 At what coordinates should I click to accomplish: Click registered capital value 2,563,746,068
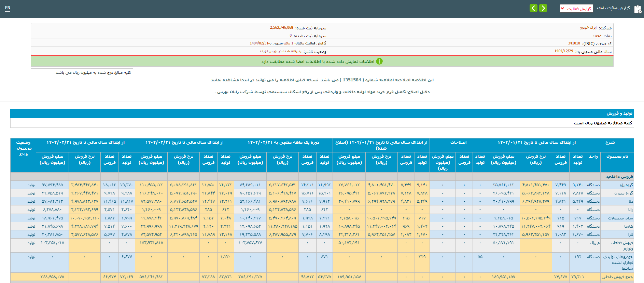click(x=281, y=28)
